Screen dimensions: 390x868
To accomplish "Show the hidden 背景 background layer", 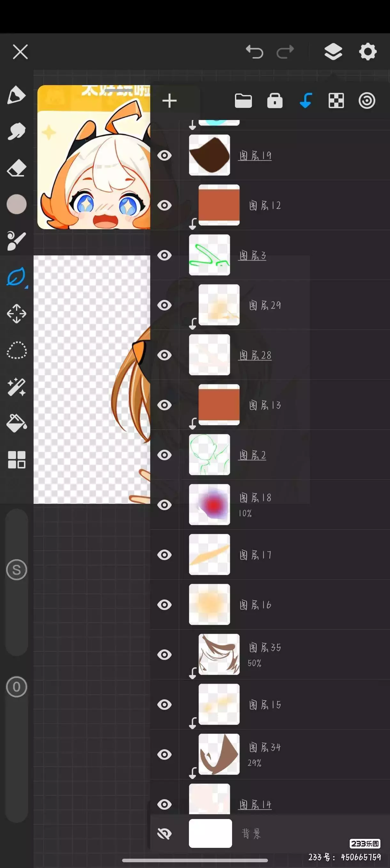I will [165, 833].
